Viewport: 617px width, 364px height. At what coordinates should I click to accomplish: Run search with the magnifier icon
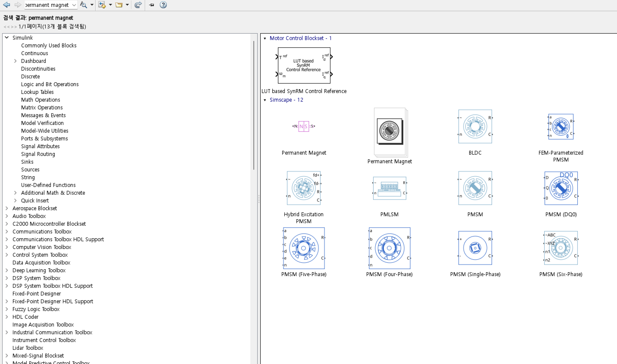tap(83, 5)
